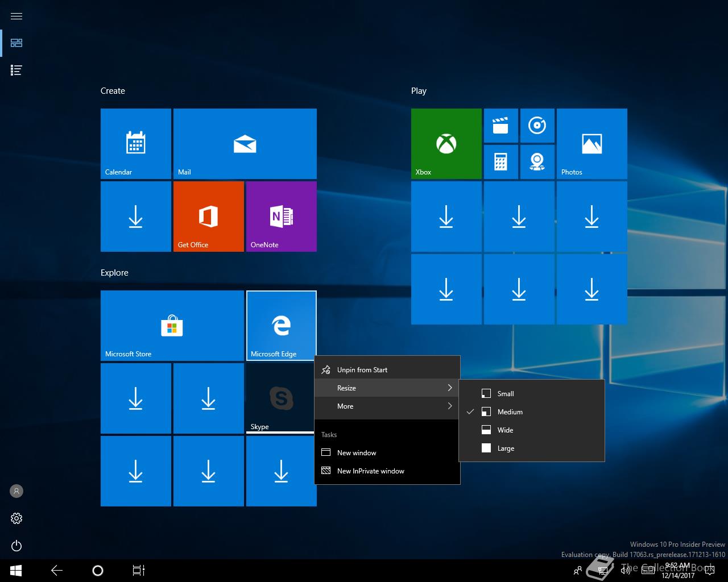Switch to pinned tiles view
Viewport: 728px width, 582px height.
(16, 43)
